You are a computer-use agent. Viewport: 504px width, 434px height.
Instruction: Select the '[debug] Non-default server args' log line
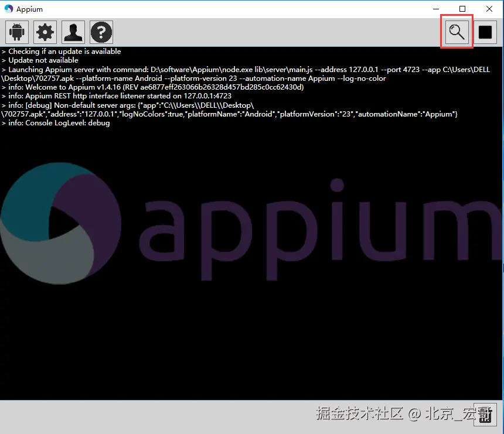(x=230, y=110)
